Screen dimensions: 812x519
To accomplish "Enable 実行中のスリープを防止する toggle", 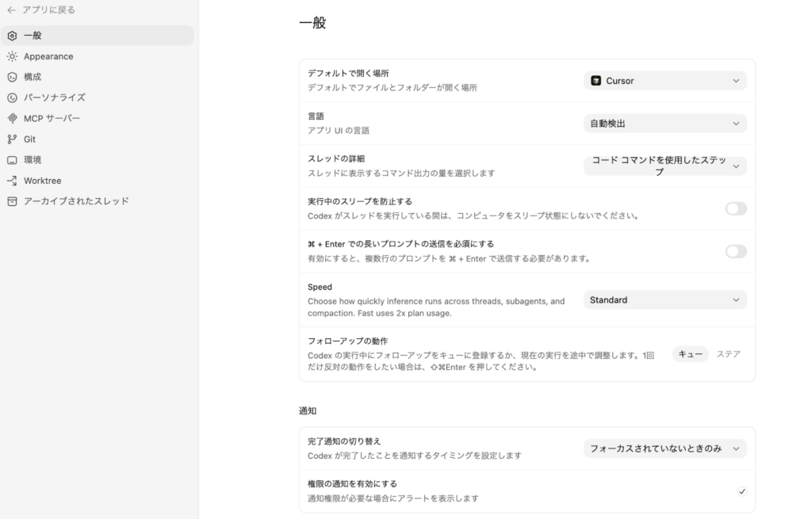I will pos(735,208).
